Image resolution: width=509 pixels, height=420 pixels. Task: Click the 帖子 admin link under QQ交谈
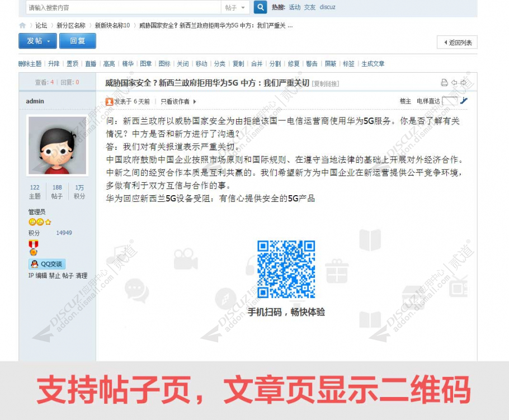(x=68, y=276)
